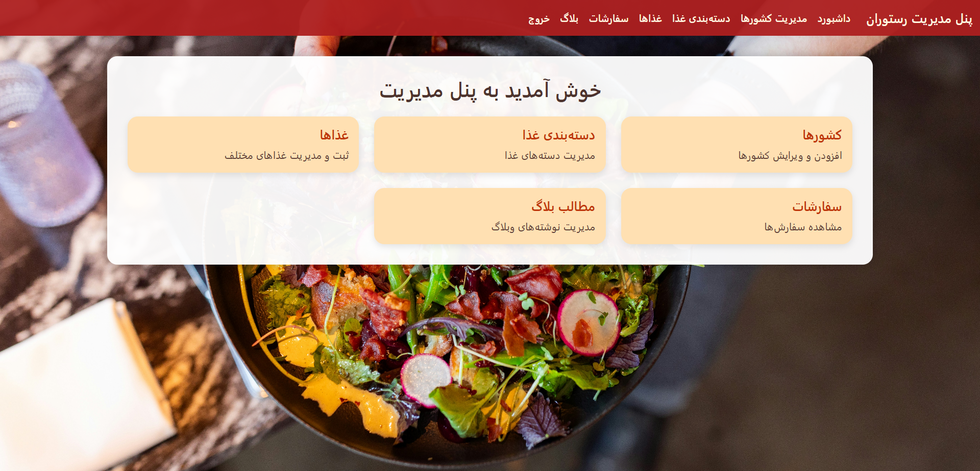Select دسته‌بندی غذا in the top navigation bar
The height and width of the screenshot is (471, 980).
tap(701, 19)
